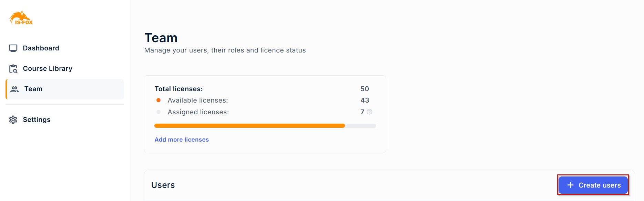644x201 pixels.
Task: Click the Team page heading
Action: (x=161, y=38)
